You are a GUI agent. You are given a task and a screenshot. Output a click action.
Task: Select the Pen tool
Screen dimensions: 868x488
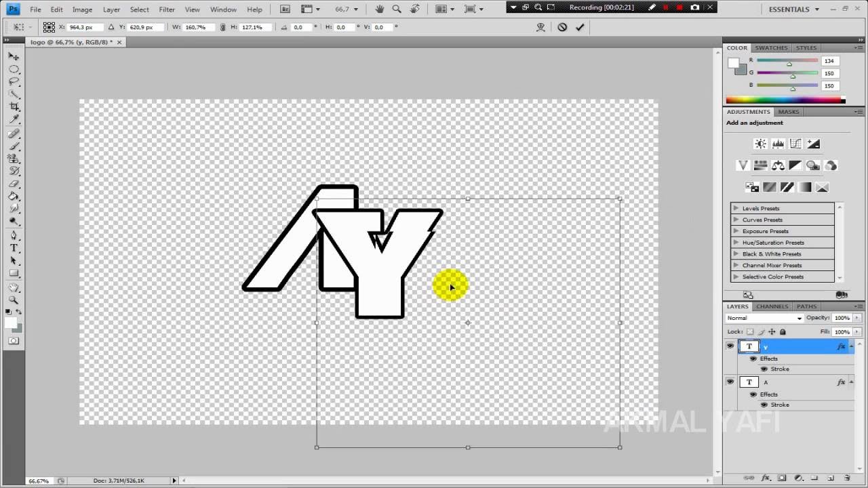14,236
